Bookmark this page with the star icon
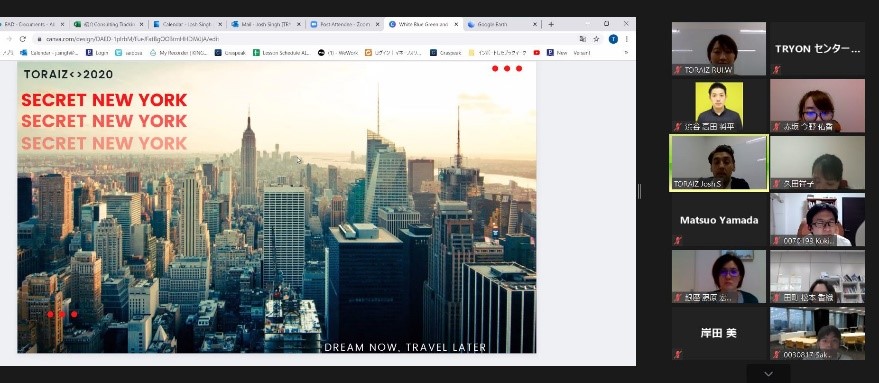The width and height of the screenshot is (879, 383). [596, 39]
